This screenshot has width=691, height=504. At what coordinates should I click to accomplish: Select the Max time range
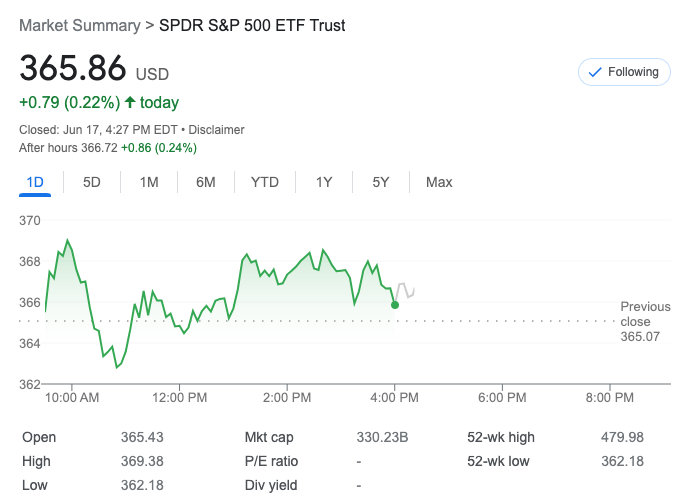click(x=439, y=182)
